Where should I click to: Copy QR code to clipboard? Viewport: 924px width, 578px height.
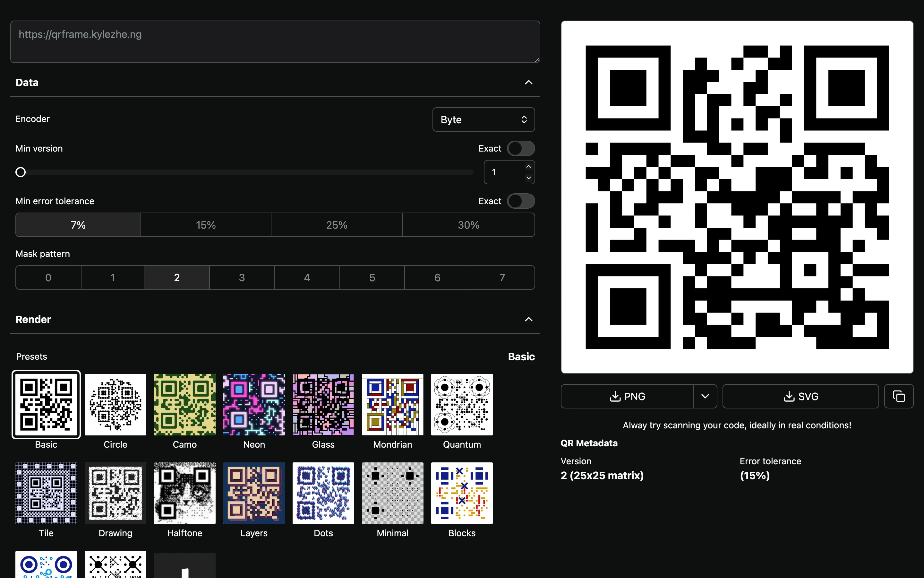[899, 397]
